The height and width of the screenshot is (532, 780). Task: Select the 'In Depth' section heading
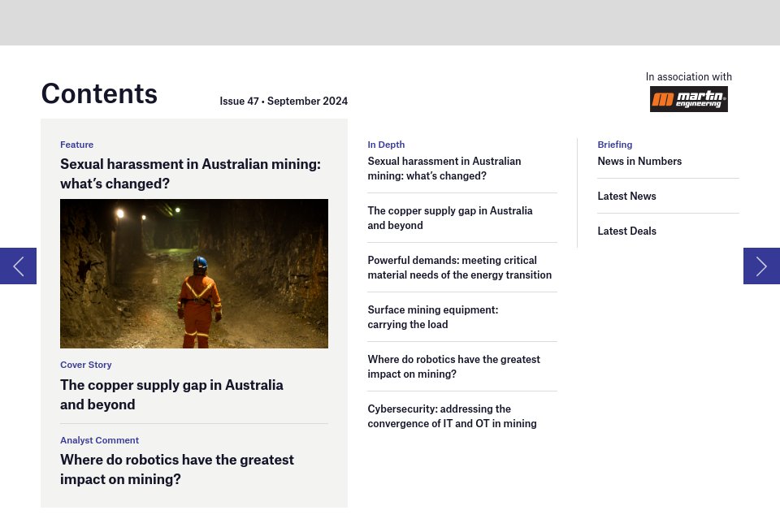(386, 145)
